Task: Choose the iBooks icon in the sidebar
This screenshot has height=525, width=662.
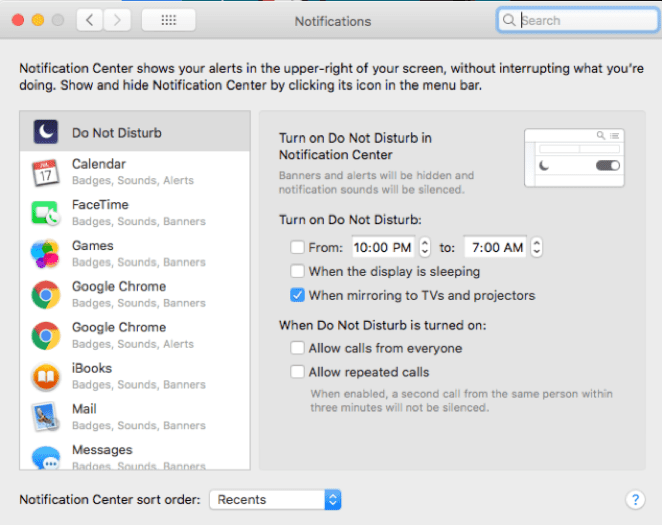Action: click(45, 376)
